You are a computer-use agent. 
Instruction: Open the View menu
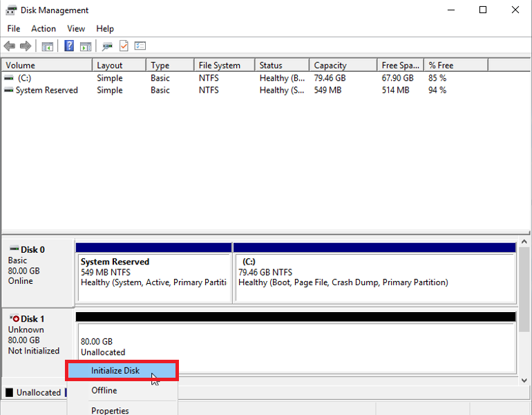(76, 28)
